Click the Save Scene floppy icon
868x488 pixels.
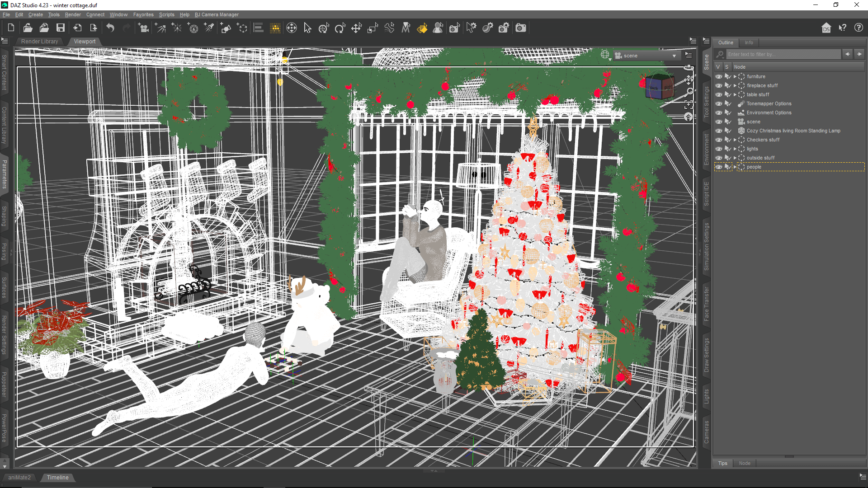[60, 28]
